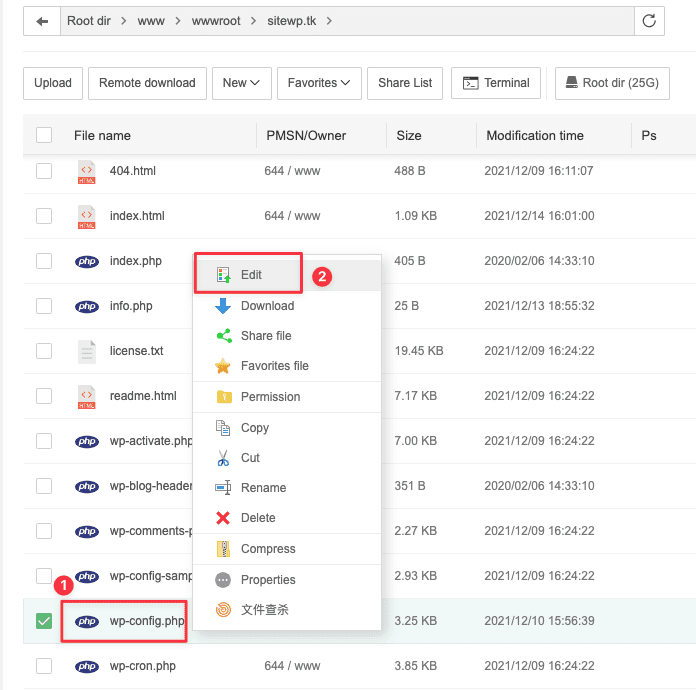This screenshot has width=696, height=690.
Task: Check the 404.html checkbox
Action: pyautogui.click(x=44, y=171)
